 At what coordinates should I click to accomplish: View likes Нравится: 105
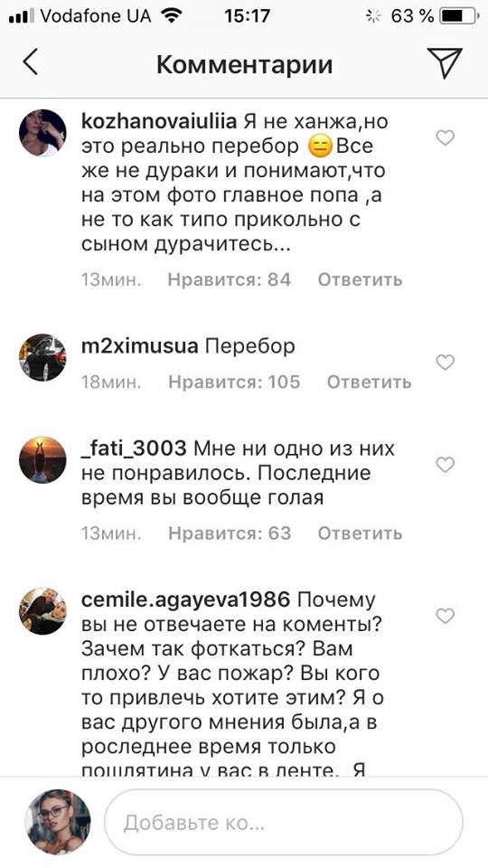pos(234,382)
